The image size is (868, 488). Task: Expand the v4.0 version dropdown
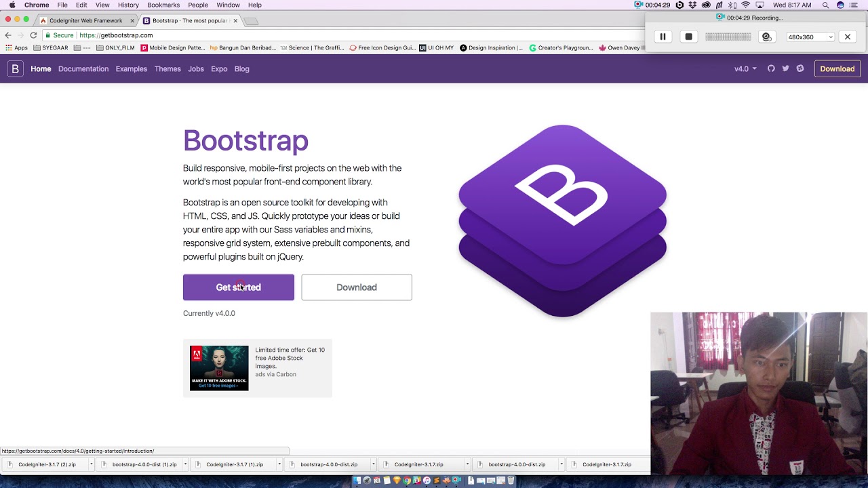point(745,68)
